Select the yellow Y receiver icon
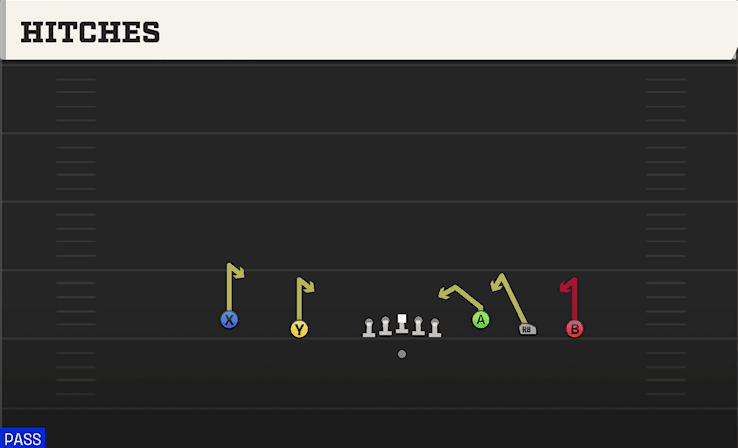 tap(299, 329)
